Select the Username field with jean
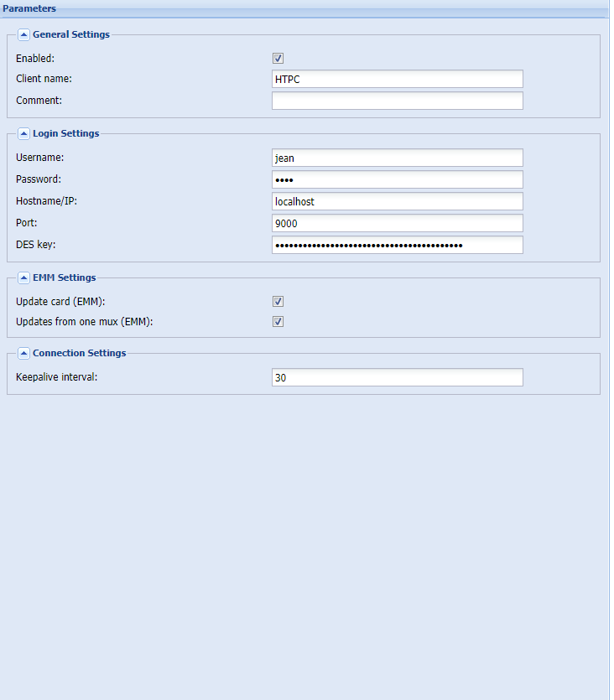The image size is (614, 700). (x=397, y=158)
